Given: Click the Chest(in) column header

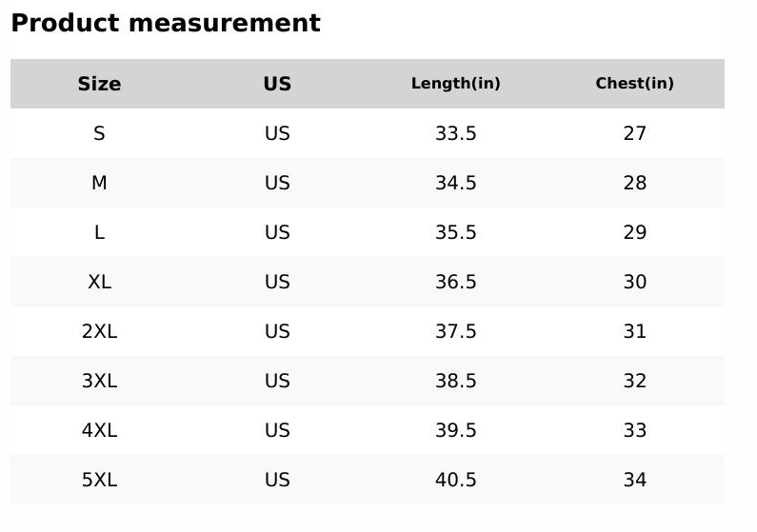Looking at the screenshot, I should pyautogui.click(x=634, y=84).
